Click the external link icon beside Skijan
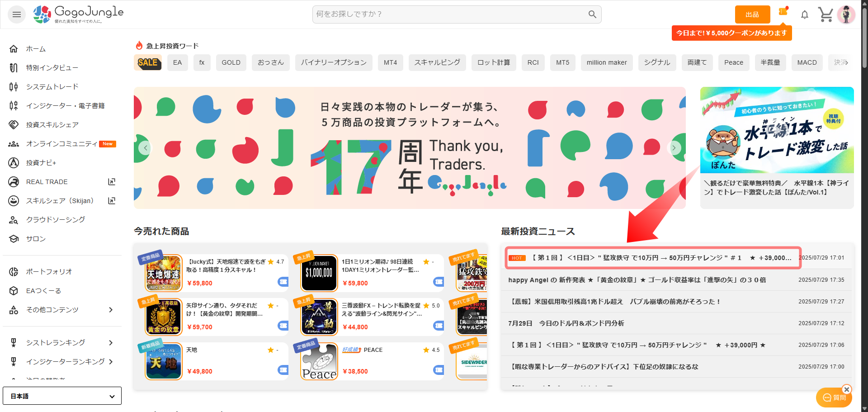Viewport: 868px width, 412px height. pos(112,201)
